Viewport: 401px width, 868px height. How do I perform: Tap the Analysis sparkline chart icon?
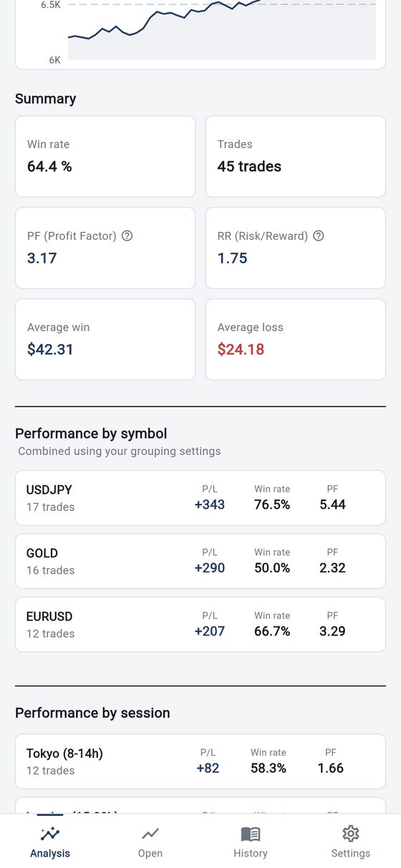[x=50, y=834]
